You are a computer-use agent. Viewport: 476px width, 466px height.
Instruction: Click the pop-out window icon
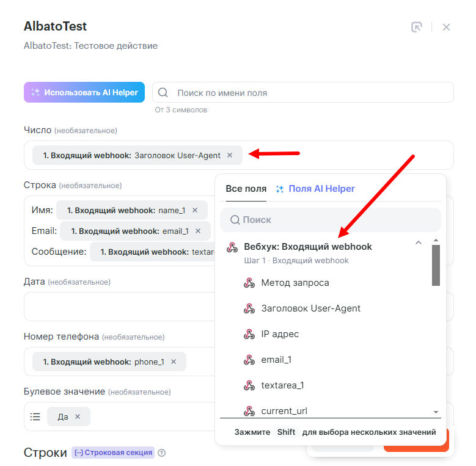point(417,27)
